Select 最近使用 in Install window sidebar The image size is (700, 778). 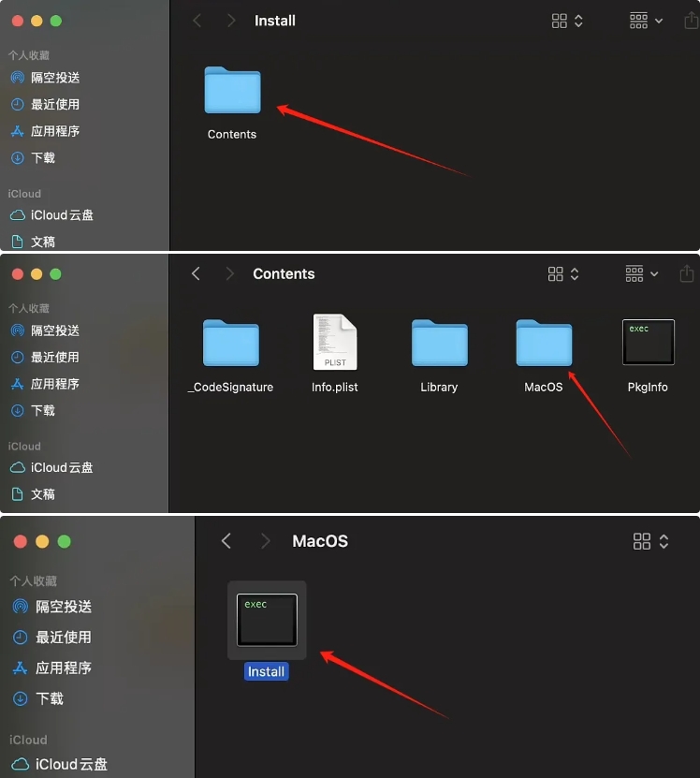[x=45, y=104]
